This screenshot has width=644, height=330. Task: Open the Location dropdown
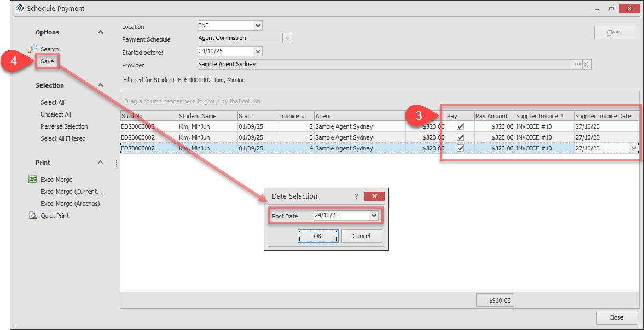258,26
